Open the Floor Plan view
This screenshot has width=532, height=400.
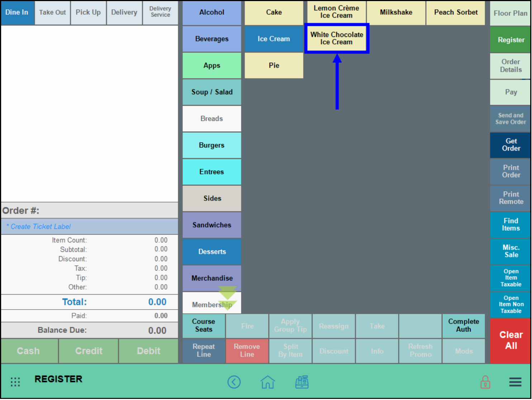point(510,13)
